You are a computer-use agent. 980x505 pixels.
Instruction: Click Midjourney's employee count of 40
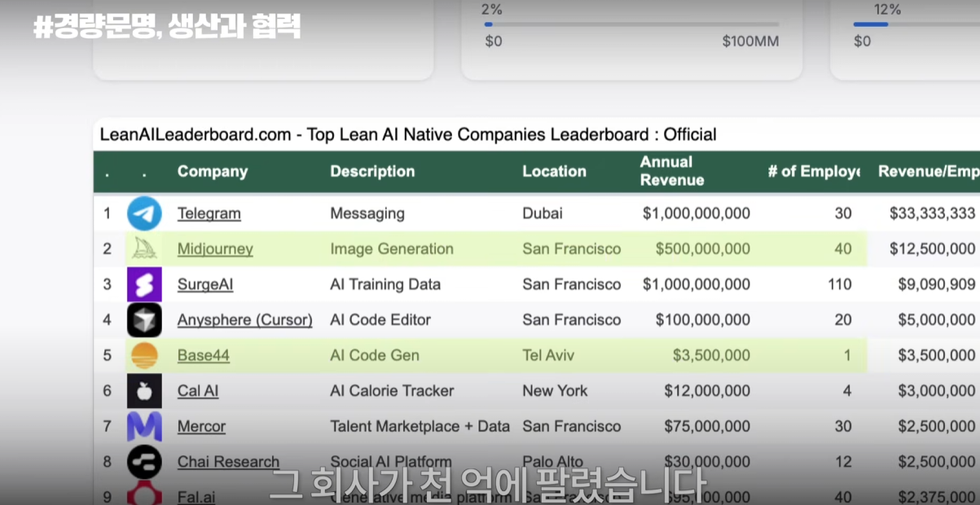(843, 249)
